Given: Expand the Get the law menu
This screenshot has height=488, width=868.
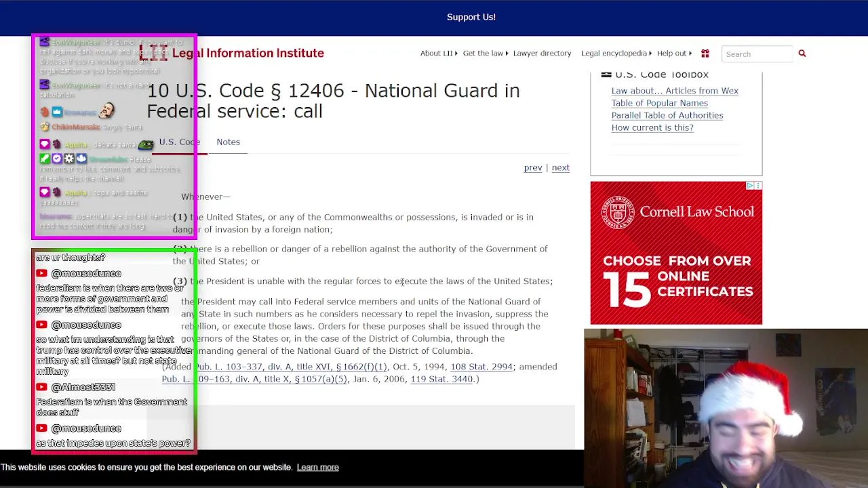Looking at the screenshot, I should coord(485,54).
